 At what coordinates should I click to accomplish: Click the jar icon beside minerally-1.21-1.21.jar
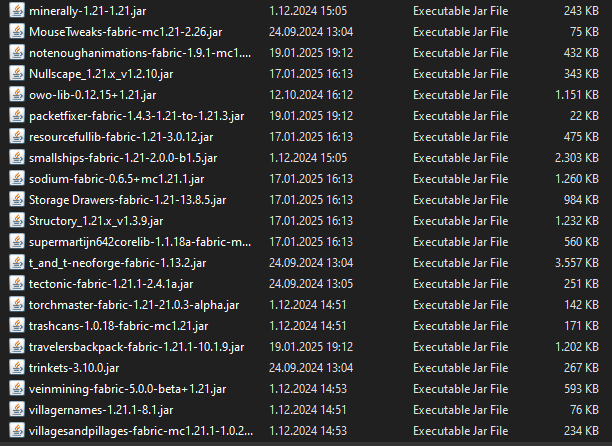16,9
